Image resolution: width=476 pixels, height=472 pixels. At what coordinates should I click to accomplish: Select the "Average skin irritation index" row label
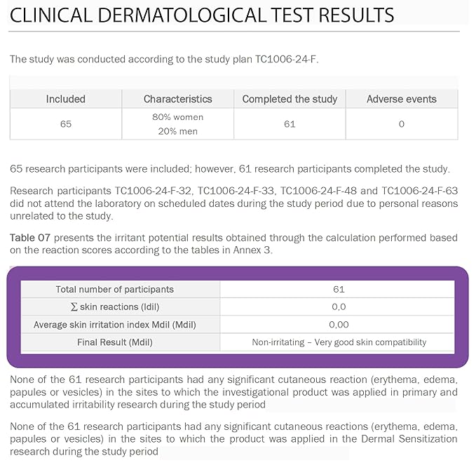pos(115,325)
